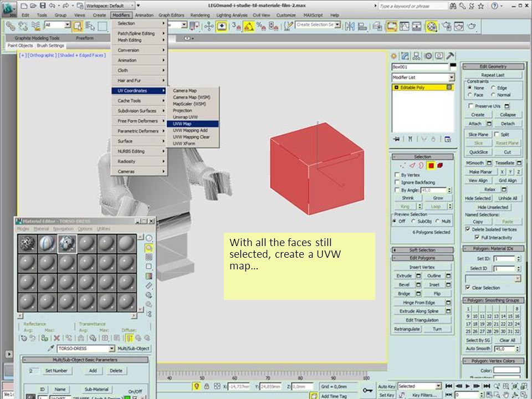
Task: Click the Bind to Space Warp icon
Action: [x=35, y=26]
